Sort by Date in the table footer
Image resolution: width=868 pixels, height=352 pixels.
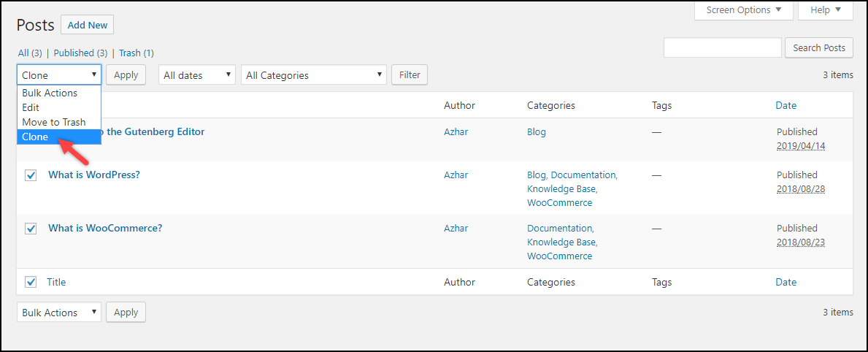coord(786,282)
